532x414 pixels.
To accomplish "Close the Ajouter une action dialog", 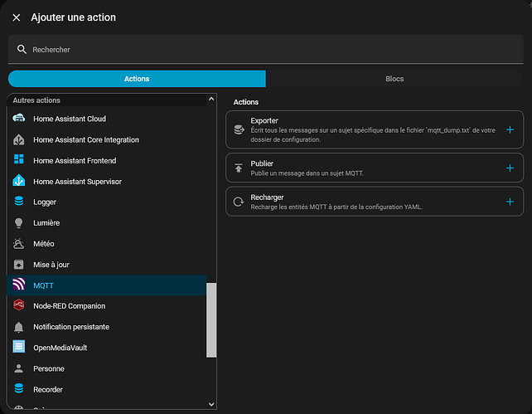I will (x=17, y=17).
